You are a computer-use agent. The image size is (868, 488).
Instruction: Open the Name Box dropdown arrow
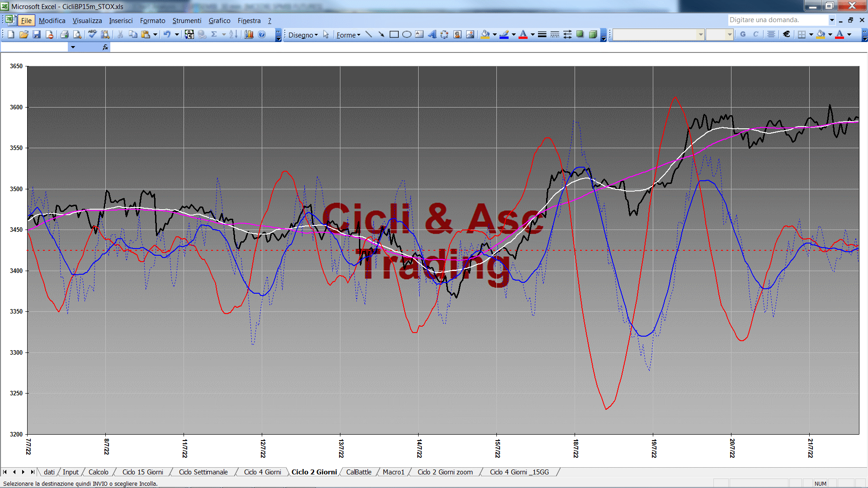tap(73, 47)
